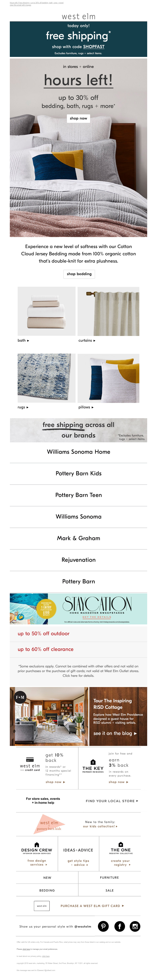The image size is (157, 980).
Task: Click the Design Crew house icon
Action: click(37, 845)
